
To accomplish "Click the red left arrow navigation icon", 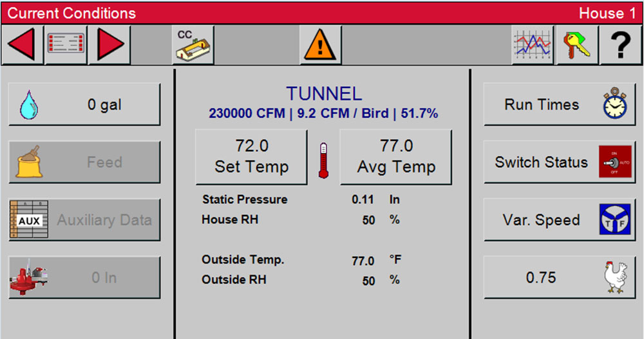I will coord(22,45).
